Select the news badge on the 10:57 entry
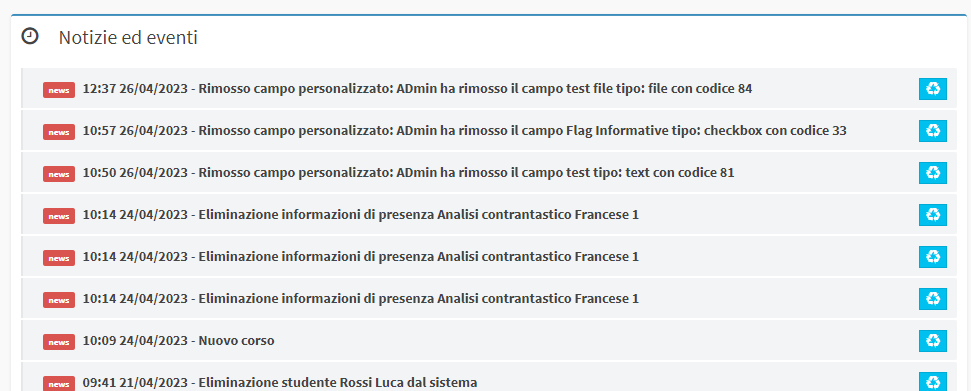Viewport: 971px width, 391px height. click(59, 132)
